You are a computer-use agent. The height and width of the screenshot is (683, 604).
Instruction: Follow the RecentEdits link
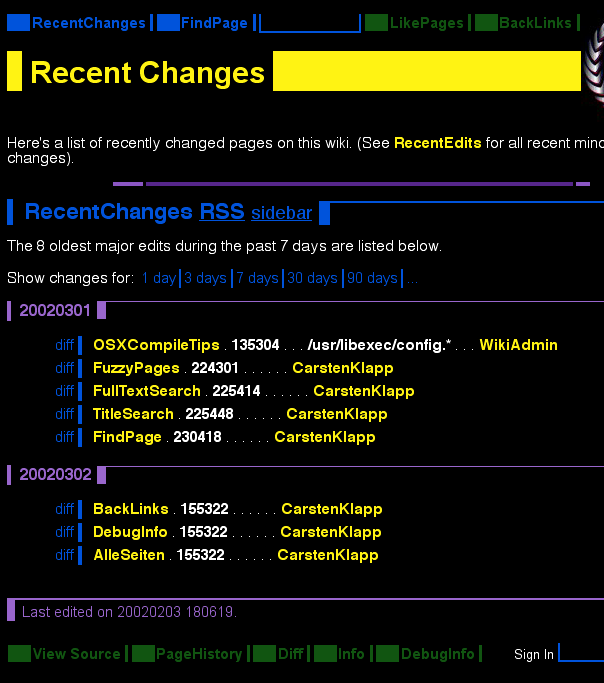437,143
